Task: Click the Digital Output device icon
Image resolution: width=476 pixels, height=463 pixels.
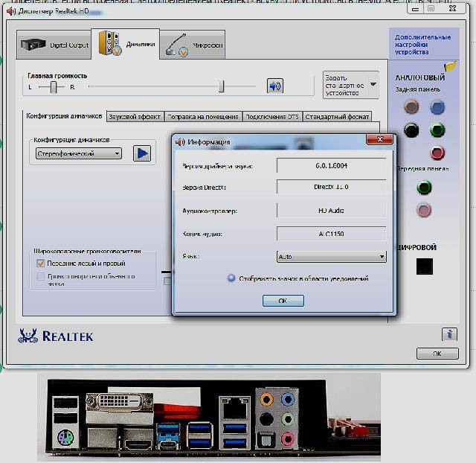Action: [x=33, y=45]
